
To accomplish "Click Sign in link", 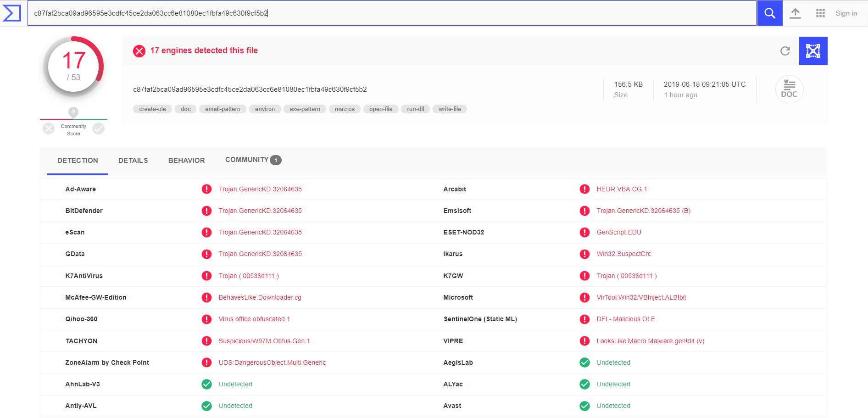I will coord(846,13).
